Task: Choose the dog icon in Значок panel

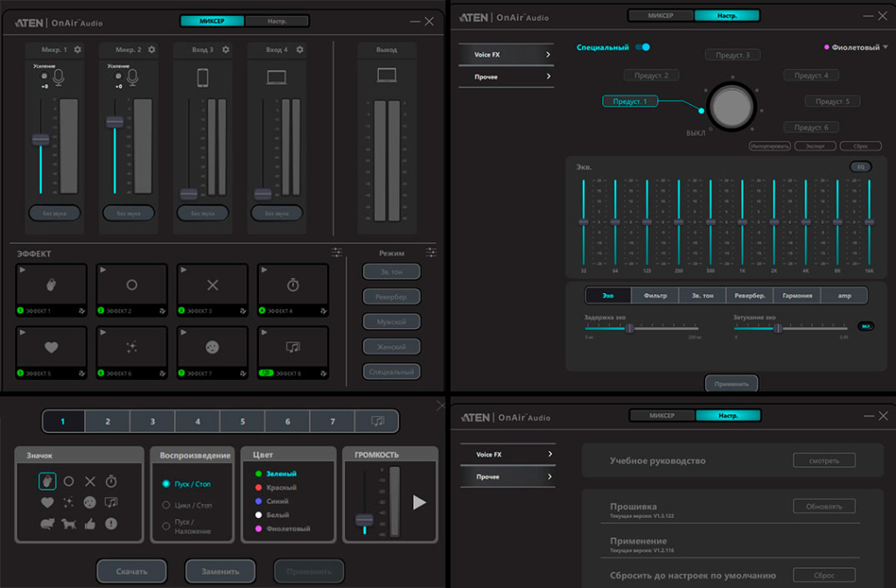Action: (68, 523)
